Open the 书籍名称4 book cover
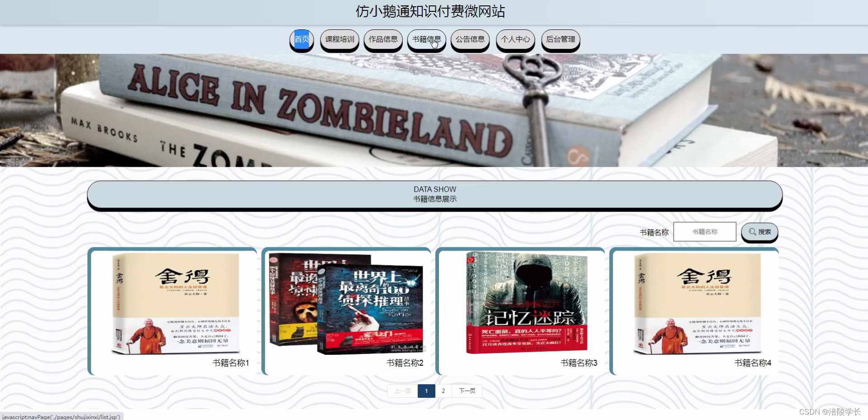Image resolution: width=868 pixels, height=420 pixels. tap(698, 303)
